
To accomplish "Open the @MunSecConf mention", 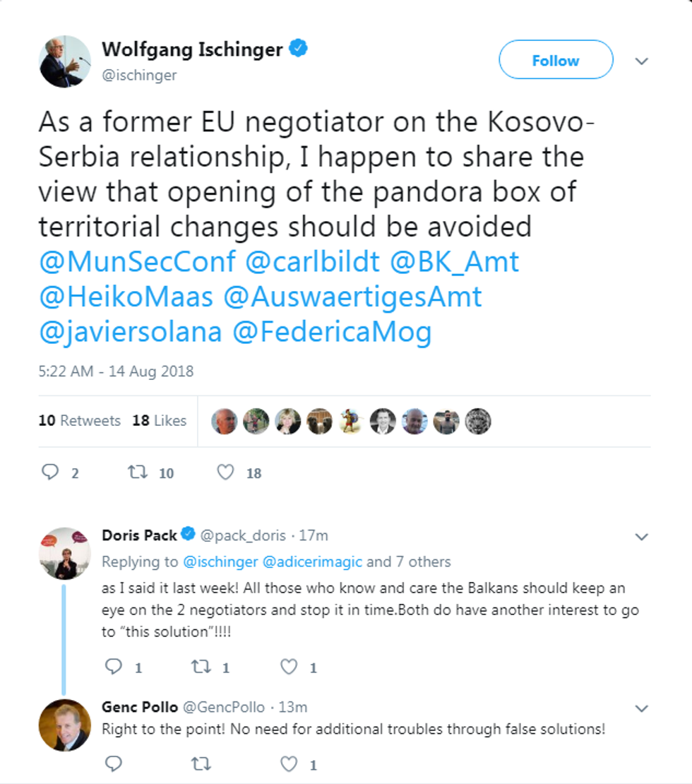I will [x=137, y=261].
